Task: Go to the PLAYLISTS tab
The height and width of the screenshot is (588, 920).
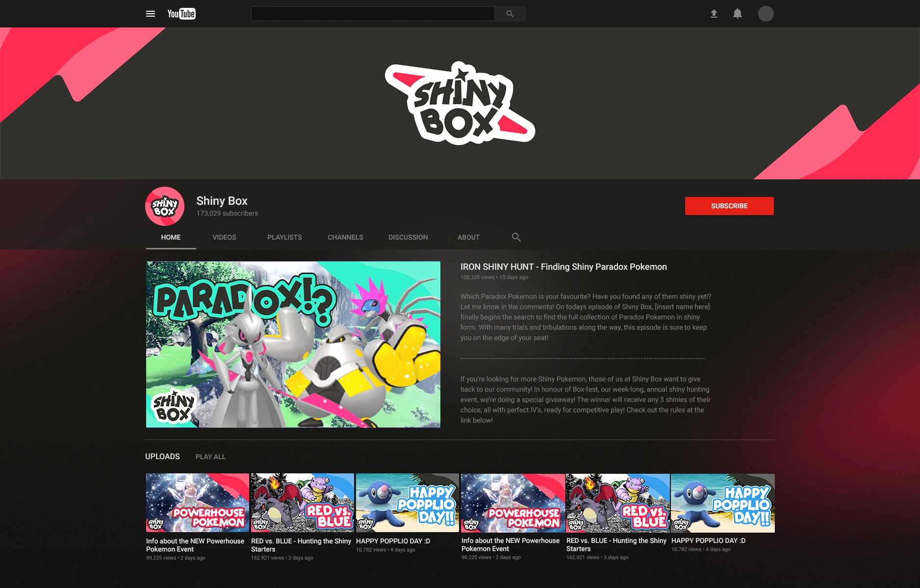Action: point(284,237)
